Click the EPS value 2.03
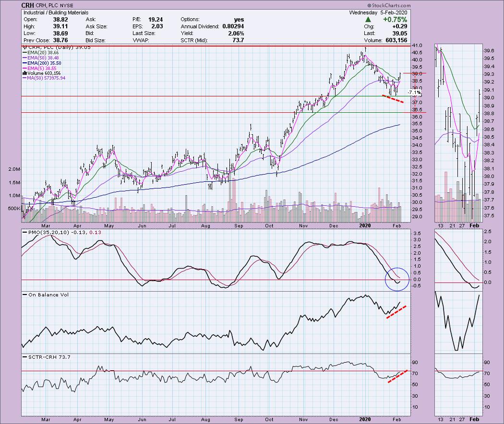 (x=157, y=26)
